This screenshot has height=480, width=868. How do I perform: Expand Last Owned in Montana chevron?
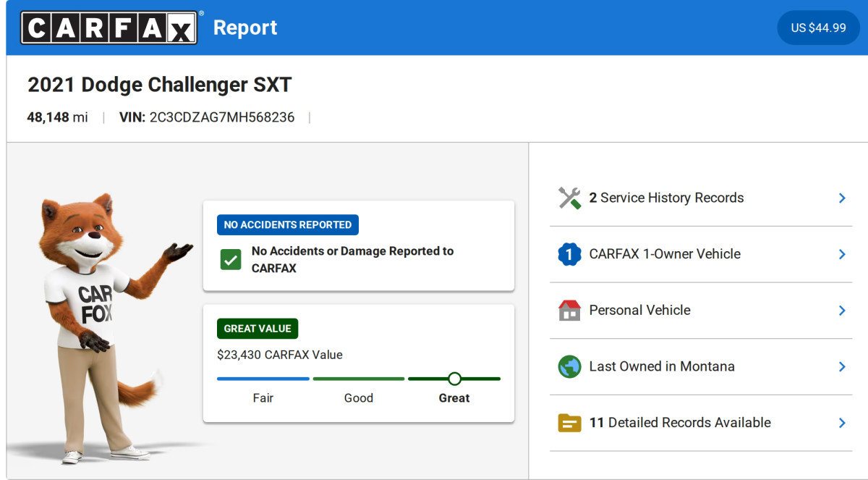coord(842,366)
